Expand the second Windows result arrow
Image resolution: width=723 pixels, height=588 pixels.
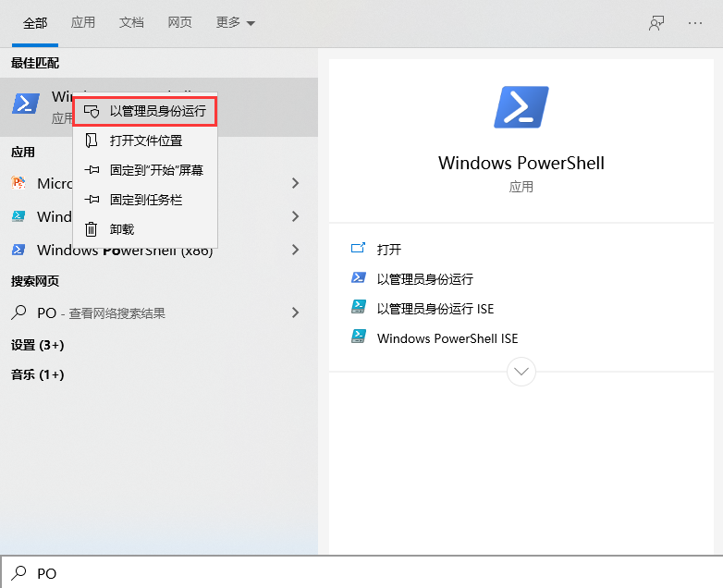pyautogui.click(x=295, y=216)
